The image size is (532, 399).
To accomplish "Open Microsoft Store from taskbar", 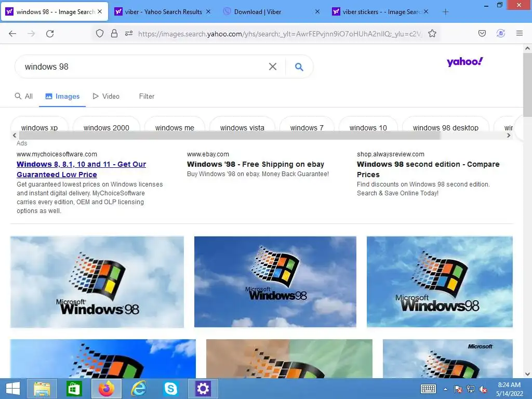I will [74, 389].
